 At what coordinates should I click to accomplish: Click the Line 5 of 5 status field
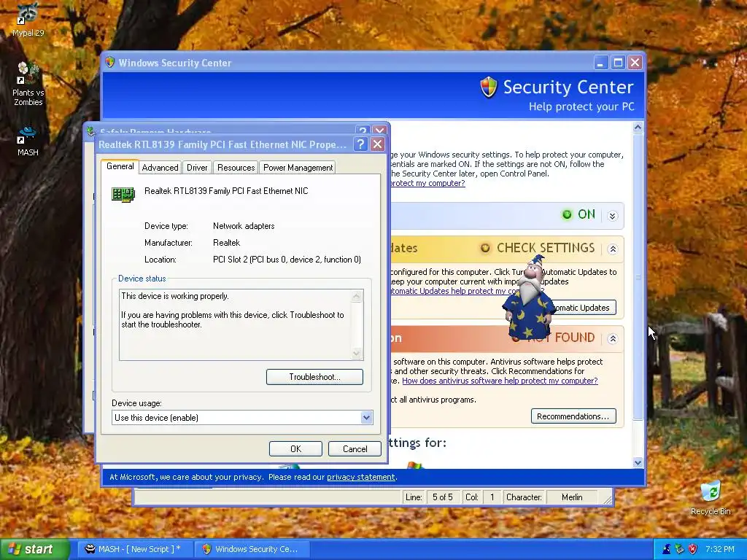pyautogui.click(x=442, y=497)
